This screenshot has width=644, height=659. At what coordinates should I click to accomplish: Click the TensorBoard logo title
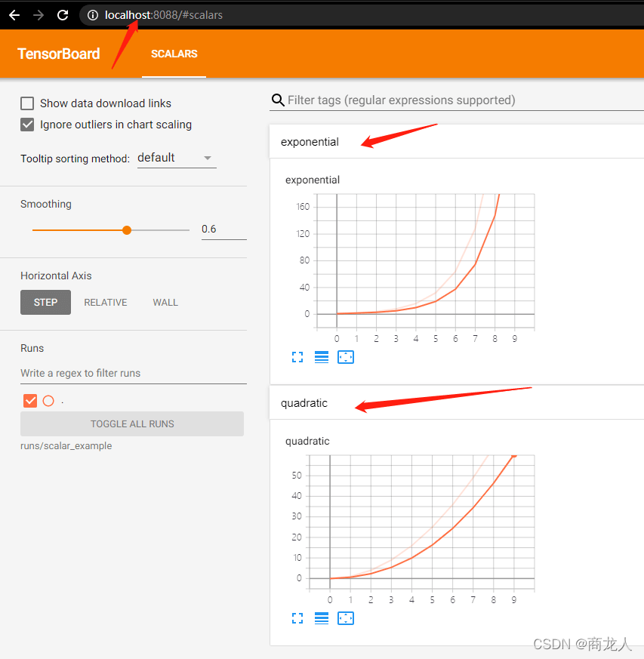tap(58, 54)
